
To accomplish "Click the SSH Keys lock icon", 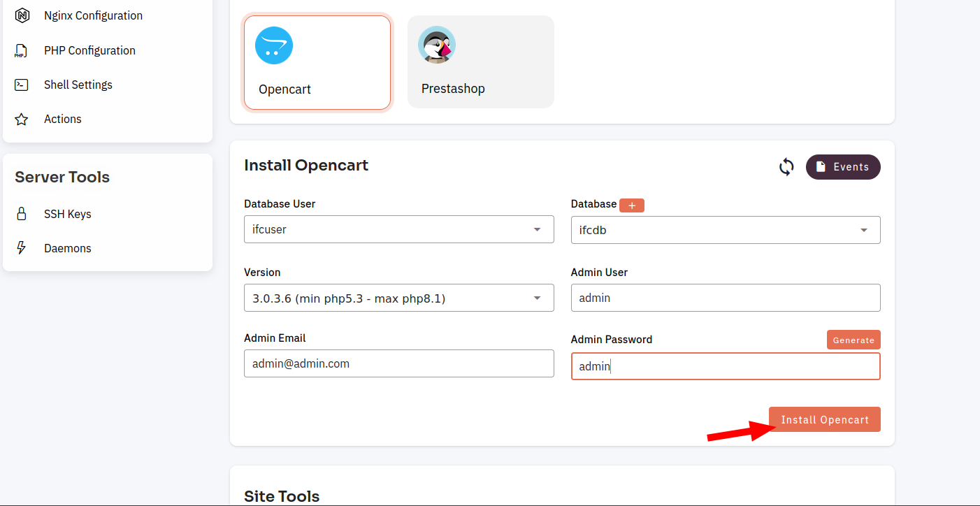I will pos(22,214).
